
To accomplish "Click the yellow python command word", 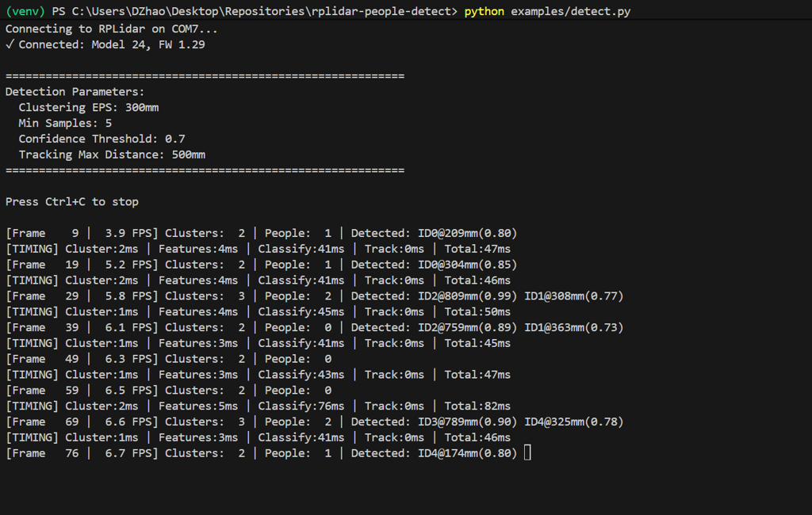I will tap(484, 12).
